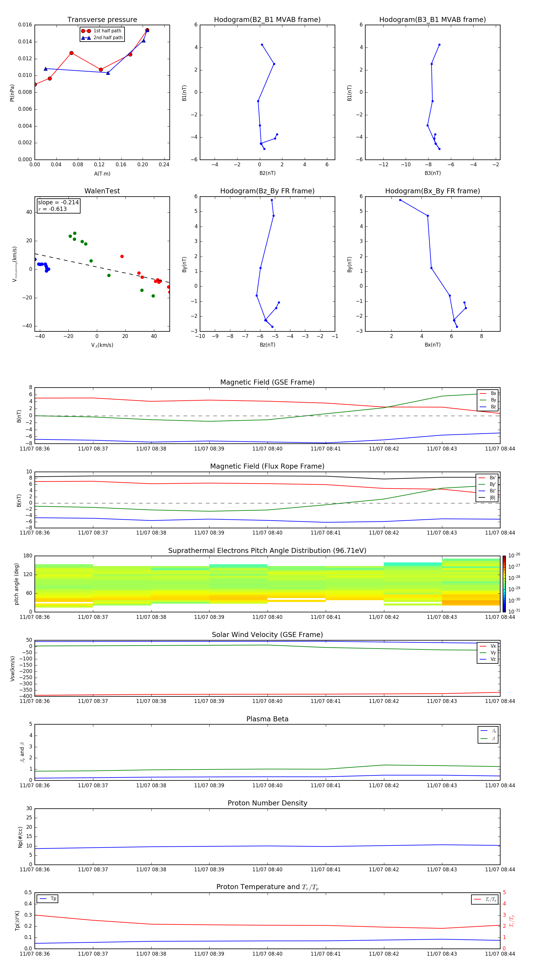Viewport: 535px width, 980px height.
Task: Select the β entry in Plasma Beta legend
Action: [488, 739]
